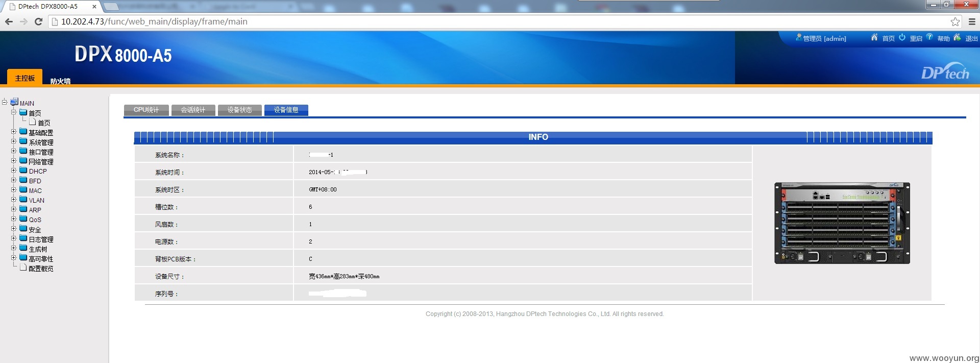Expand the 系统管理 tree node

[14, 141]
